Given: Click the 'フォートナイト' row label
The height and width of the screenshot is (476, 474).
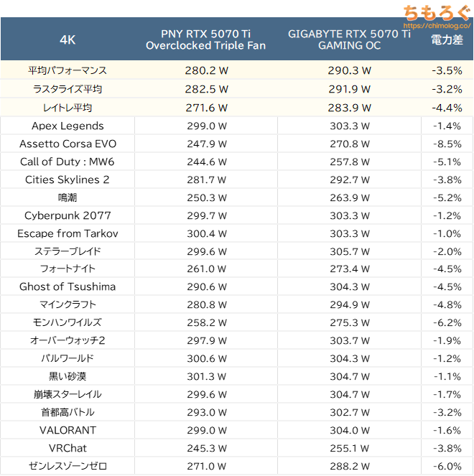Looking at the screenshot, I should click(x=68, y=269).
